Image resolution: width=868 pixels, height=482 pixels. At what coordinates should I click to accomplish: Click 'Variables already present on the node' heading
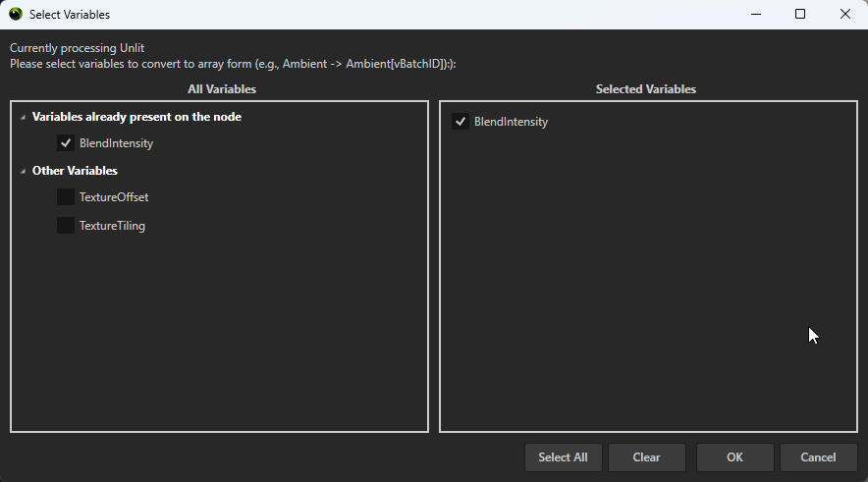pyautogui.click(x=136, y=117)
